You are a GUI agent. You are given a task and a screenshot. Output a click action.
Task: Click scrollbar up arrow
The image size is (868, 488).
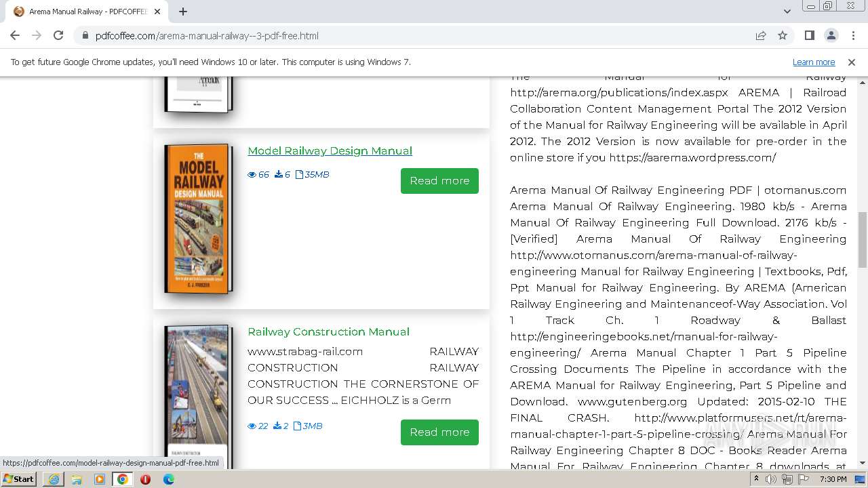pyautogui.click(x=863, y=82)
